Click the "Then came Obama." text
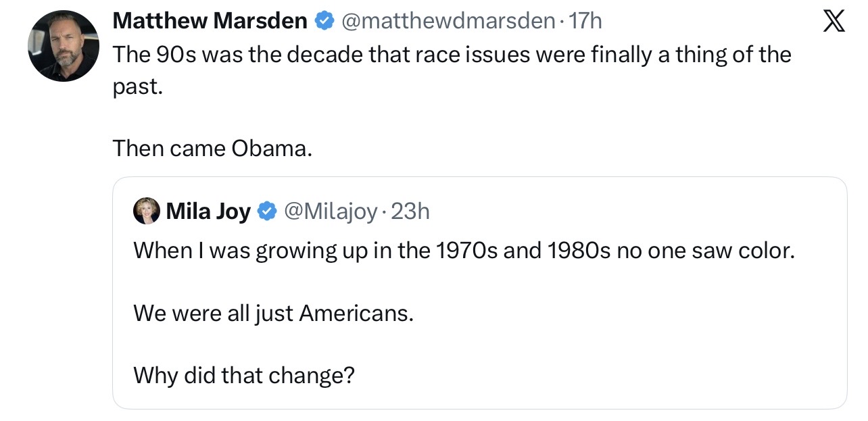868x421 pixels. (213, 148)
